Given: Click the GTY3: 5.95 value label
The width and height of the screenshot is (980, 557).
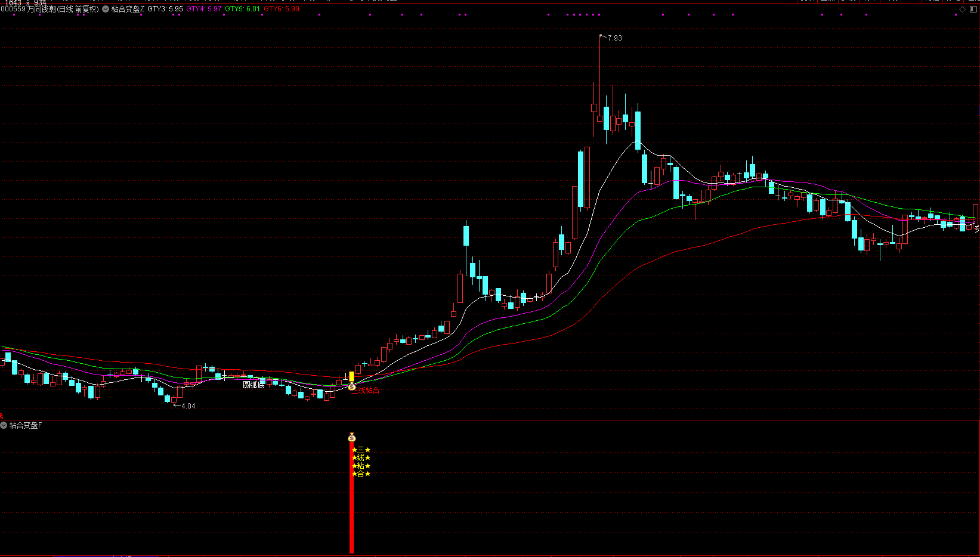Looking at the screenshot, I should [x=165, y=9].
